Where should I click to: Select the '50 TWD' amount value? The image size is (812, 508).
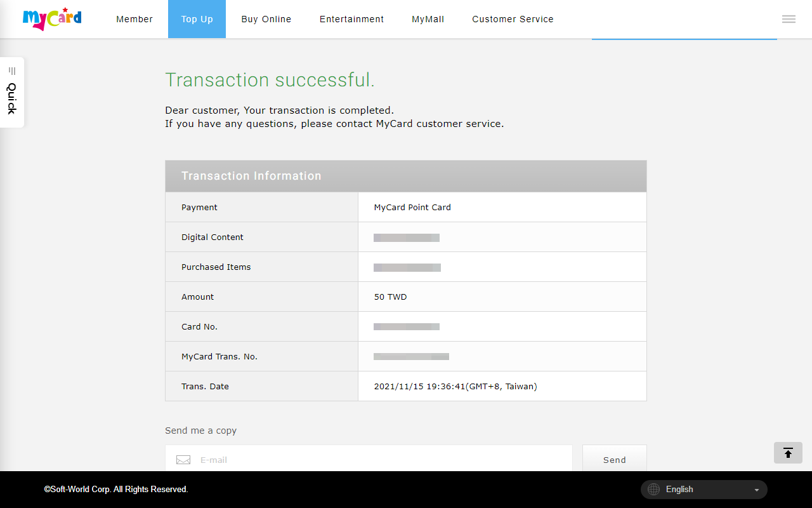(390, 297)
